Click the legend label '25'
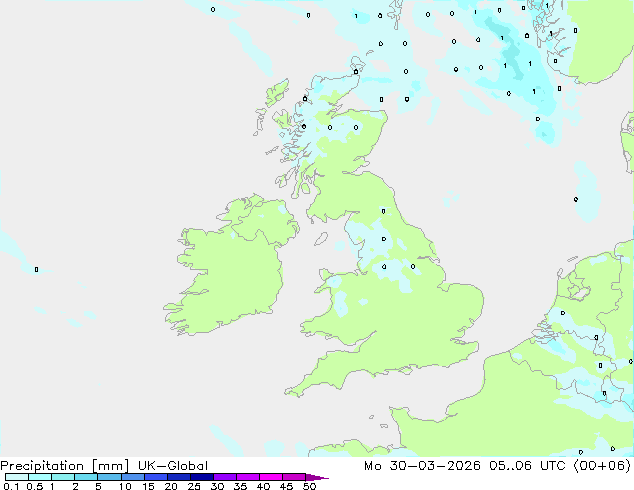The width and height of the screenshot is (634, 490). [x=194, y=486]
